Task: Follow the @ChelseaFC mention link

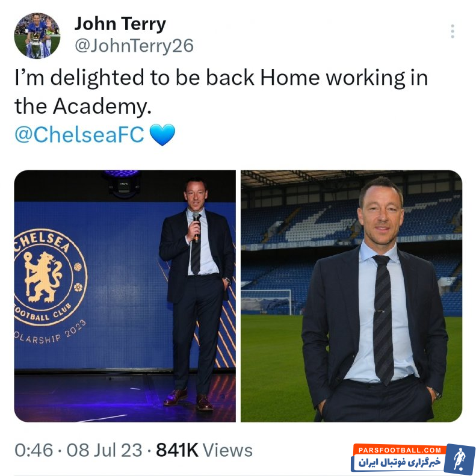Action: tap(79, 134)
